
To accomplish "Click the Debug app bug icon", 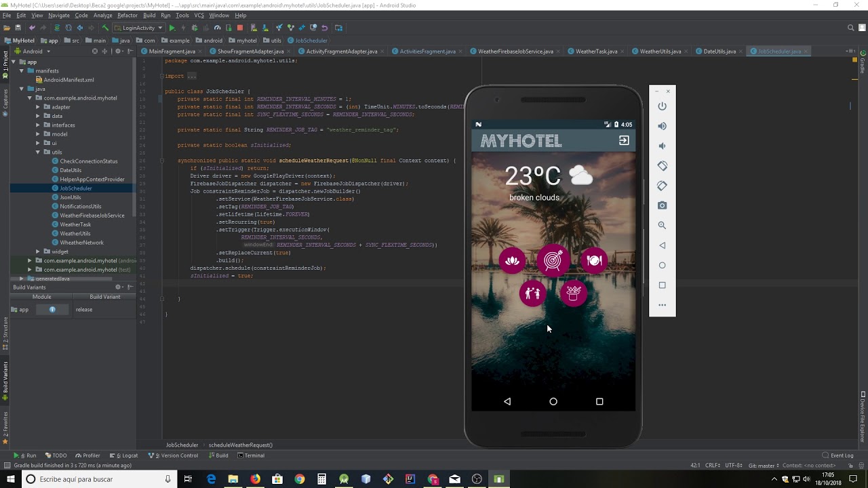I will (x=195, y=28).
